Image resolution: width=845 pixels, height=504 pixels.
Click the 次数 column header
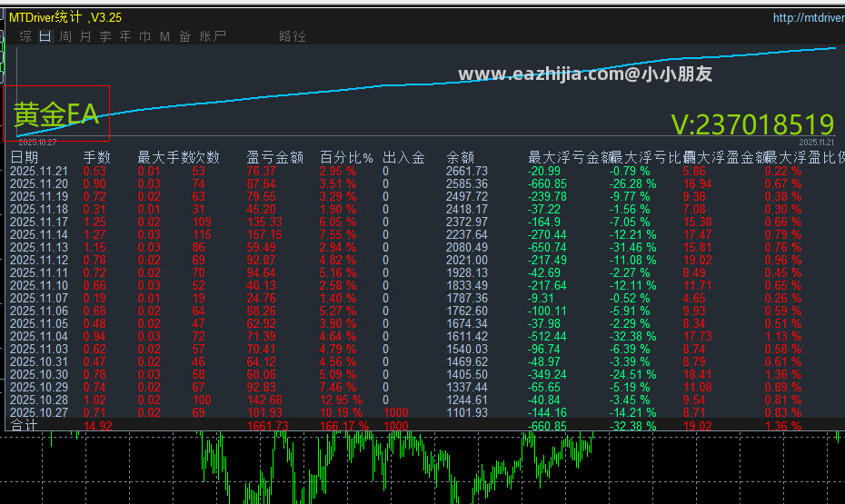(206, 157)
